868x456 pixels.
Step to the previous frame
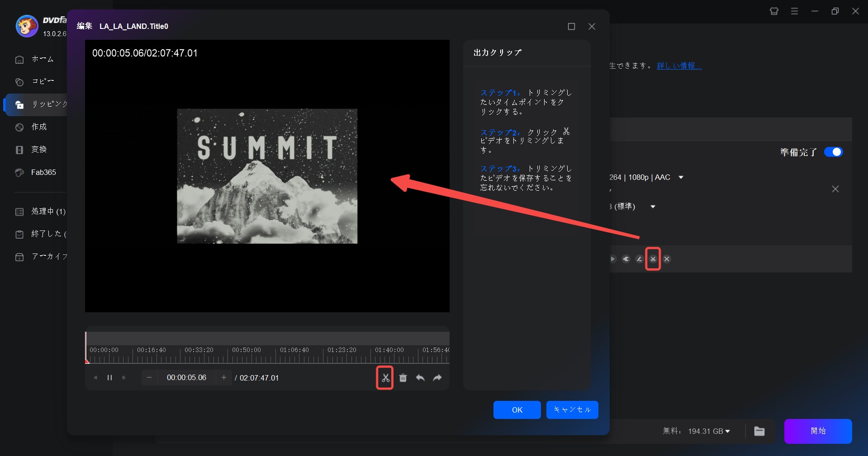(95, 378)
